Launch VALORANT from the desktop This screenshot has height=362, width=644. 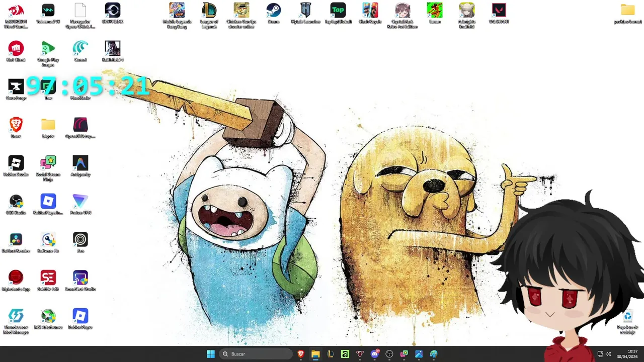point(499,14)
